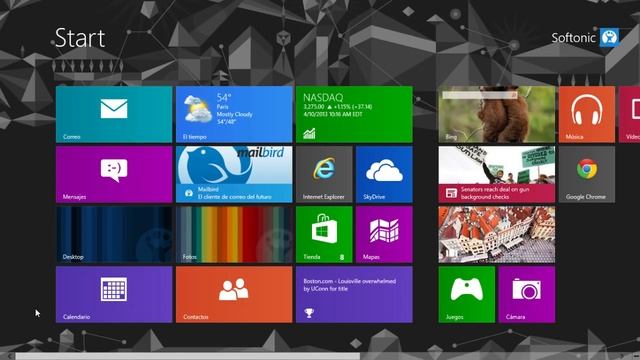The image size is (640, 360).
Task: Launch Internet Explorer tile
Action: (x=324, y=174)
